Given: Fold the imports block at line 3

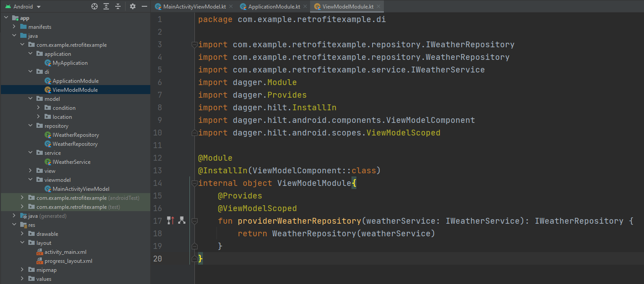Looking at the screenshot, I should (x=194, y=45).
